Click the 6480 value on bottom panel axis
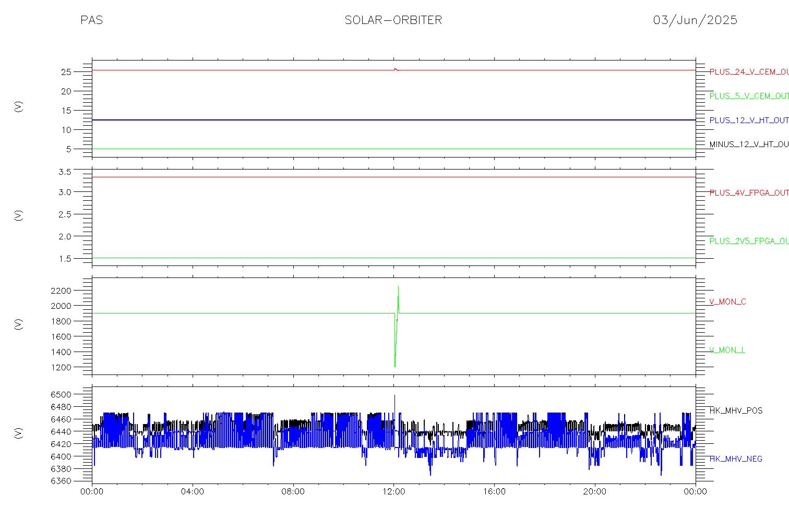Image resolution: width=789 pixels, height=532 pixels. (61, 407)
